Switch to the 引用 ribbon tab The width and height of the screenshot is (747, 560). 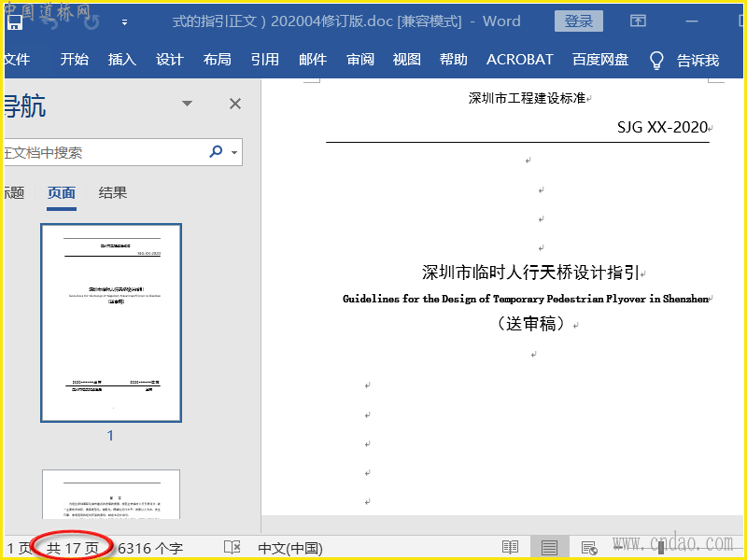pos(265,60)
